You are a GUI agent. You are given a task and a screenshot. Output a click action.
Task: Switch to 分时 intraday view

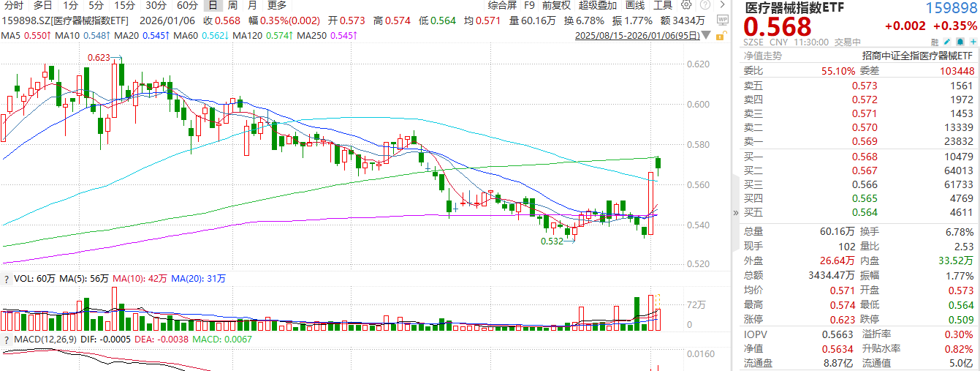click(14, 5)
